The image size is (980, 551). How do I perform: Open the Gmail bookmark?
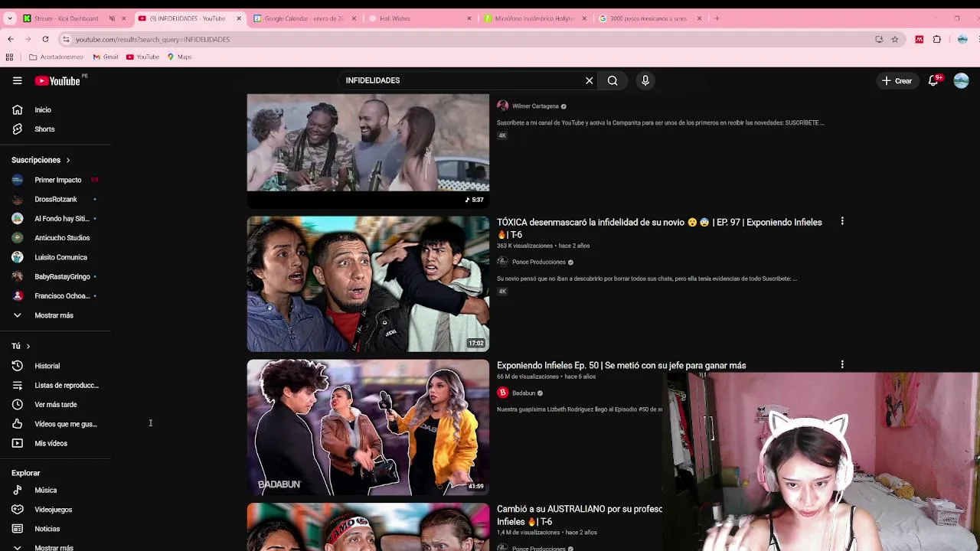(x=106, y=57)
